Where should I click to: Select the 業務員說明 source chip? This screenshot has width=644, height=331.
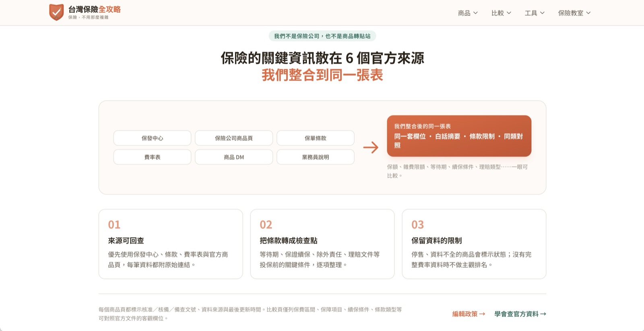point(316,157)
